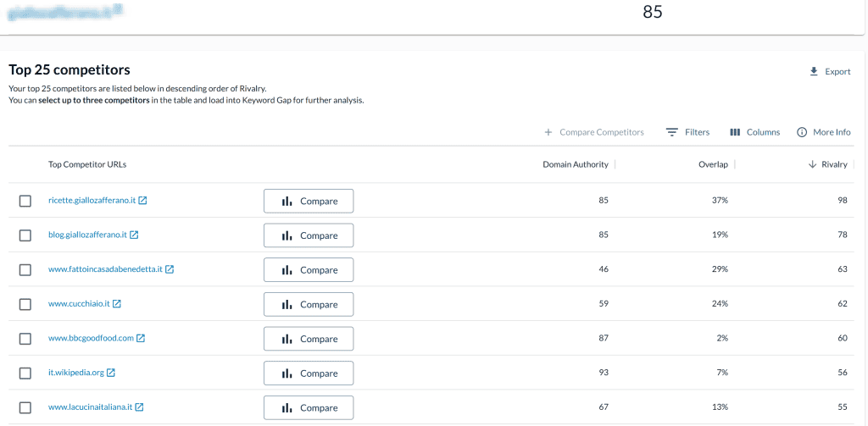
Task: Click the Top 25 competitors heading
Action: (70, 69)
